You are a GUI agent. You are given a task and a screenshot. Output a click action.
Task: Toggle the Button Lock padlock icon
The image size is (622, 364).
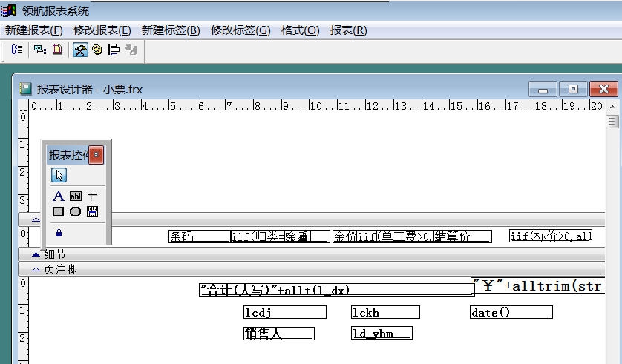point(59,233)
